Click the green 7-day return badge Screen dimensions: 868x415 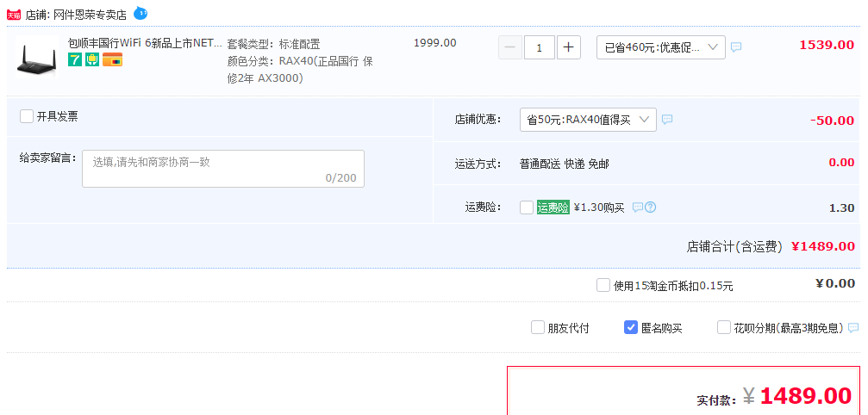pyautogui.click(x=75, y=59)
